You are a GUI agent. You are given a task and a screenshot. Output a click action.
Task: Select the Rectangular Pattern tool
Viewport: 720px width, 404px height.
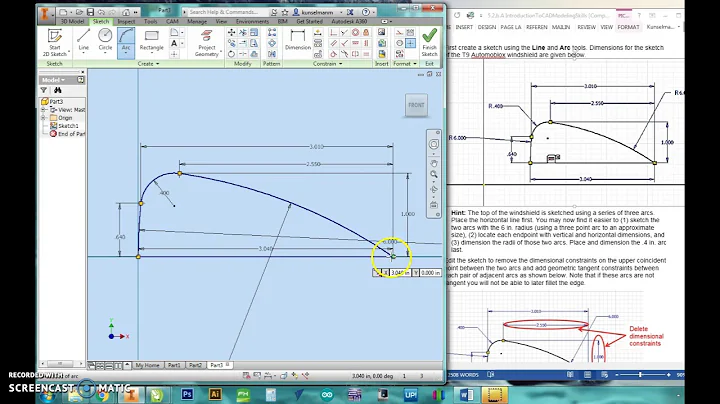(272, 33)
